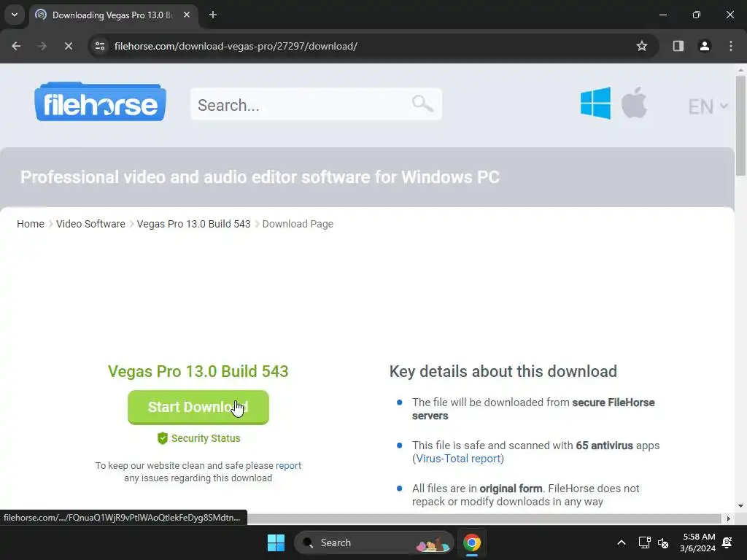Open Vegas Pro 13.0 Build 543 breadcrumb
The height and width of the screenshot is (560, 747).
tap(193, 224)
